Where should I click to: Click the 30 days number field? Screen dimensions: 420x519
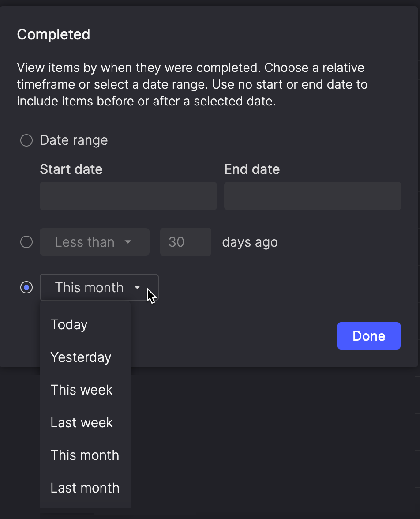coord(185,242)
